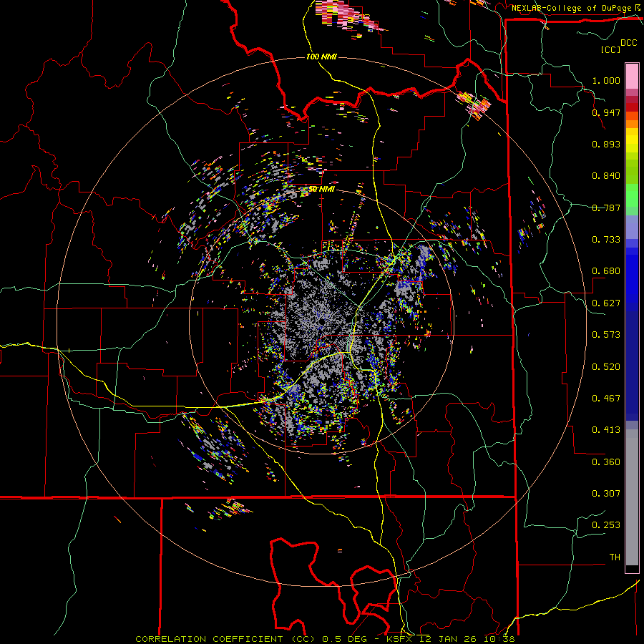644x644 pixels.
Task: Click the 100 NMI range ring label
Action: click(321, 57)
